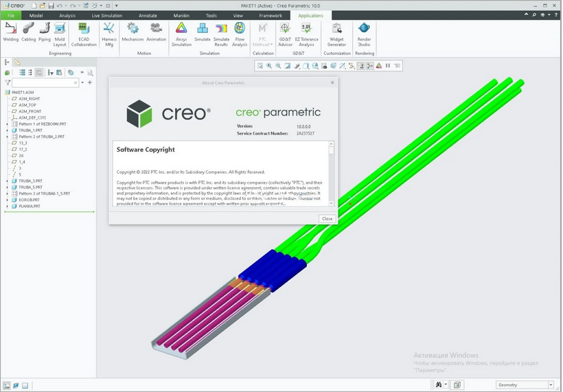Start Ansys Simulation

click(x=181, y=34)
